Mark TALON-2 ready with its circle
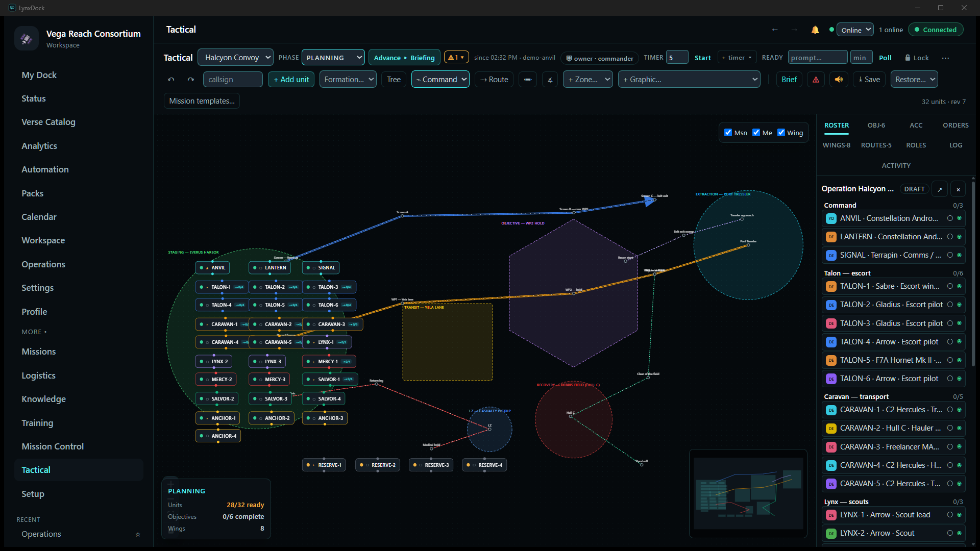The height and width of the screenshot is (551, 980). 950,305
